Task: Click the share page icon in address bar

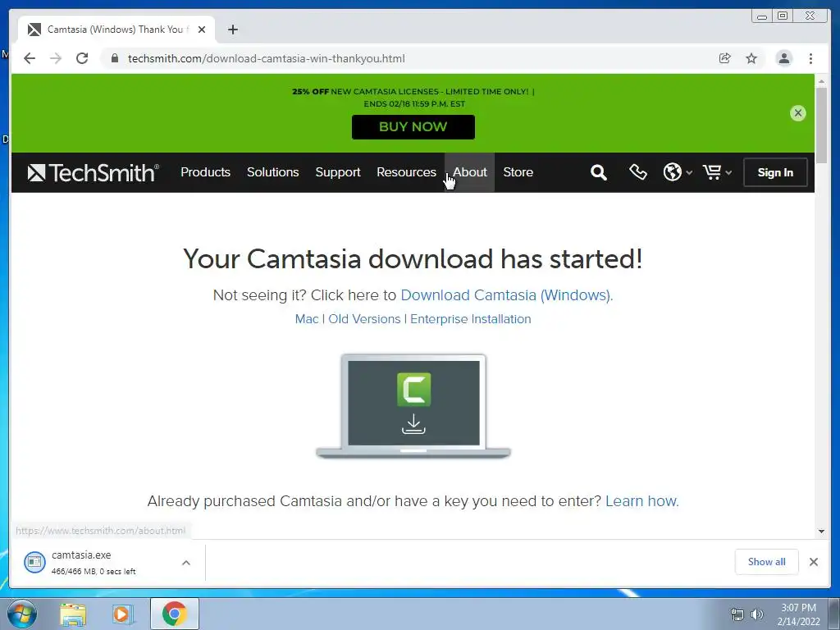Action: pos(725,58)
